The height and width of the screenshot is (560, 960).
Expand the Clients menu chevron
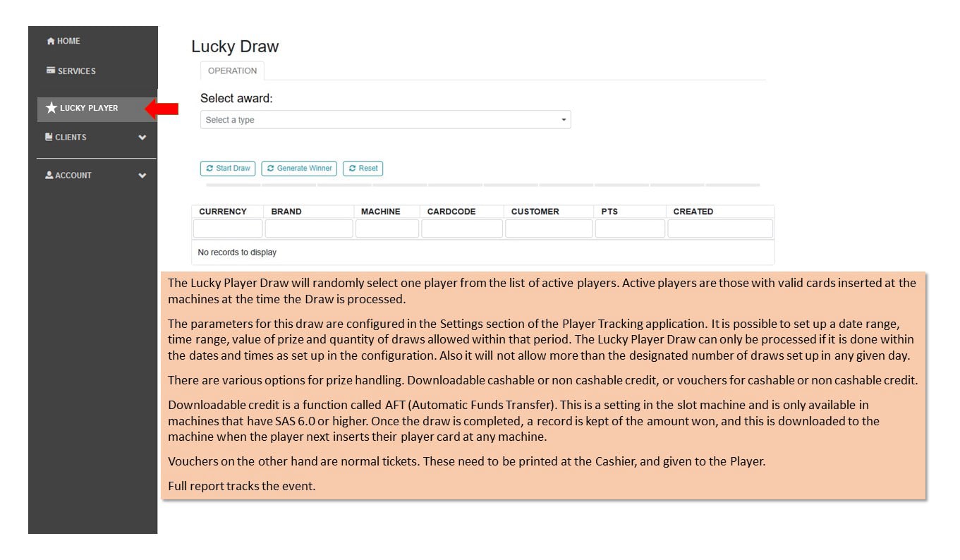(142, 138)
